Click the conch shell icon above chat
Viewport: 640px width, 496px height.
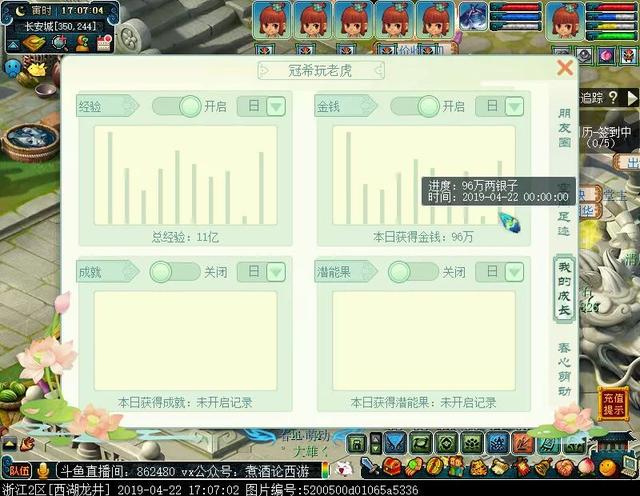pos(28,443)
